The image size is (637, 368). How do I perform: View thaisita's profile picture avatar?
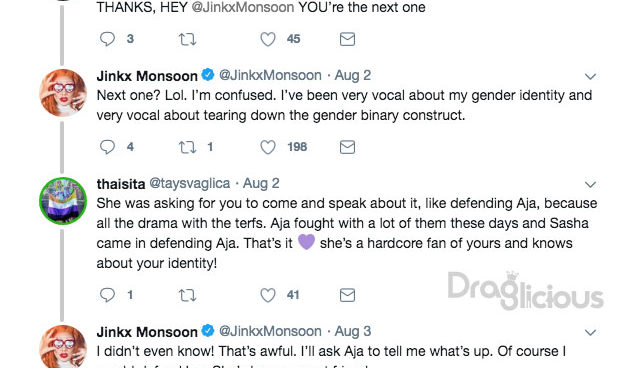click(x=63, y=201)
